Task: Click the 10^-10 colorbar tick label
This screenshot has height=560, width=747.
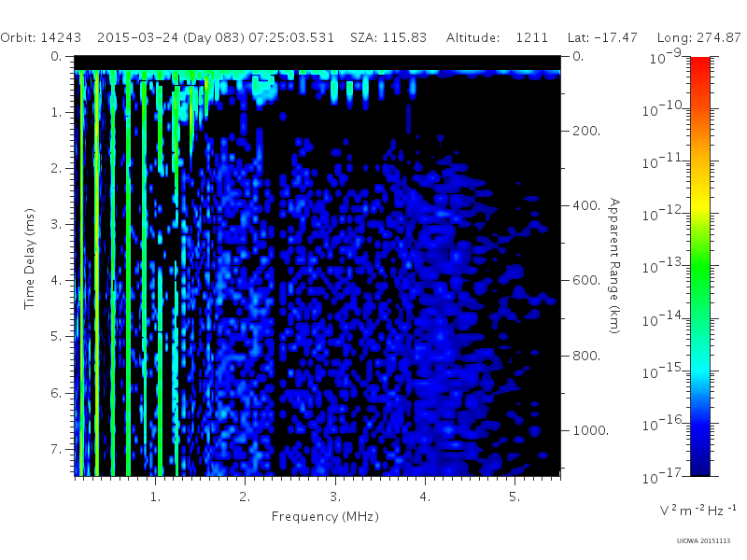Action: [x=664, y=109]
